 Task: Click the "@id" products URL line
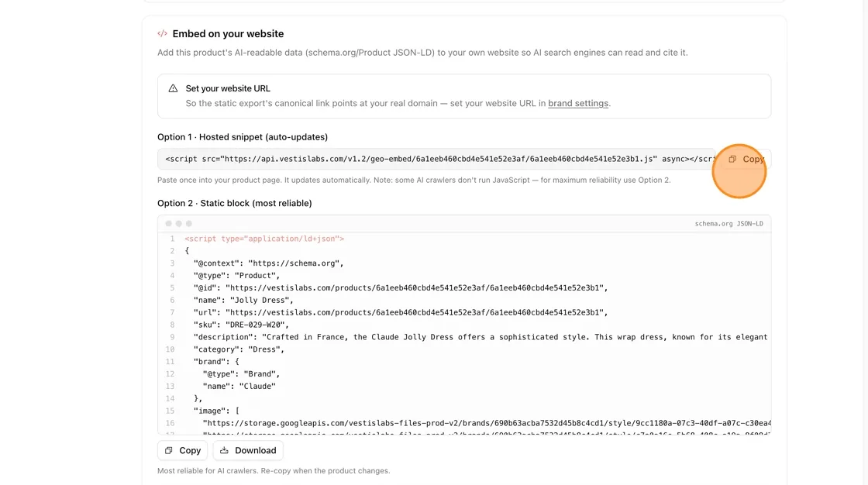[x=400, y=288]
